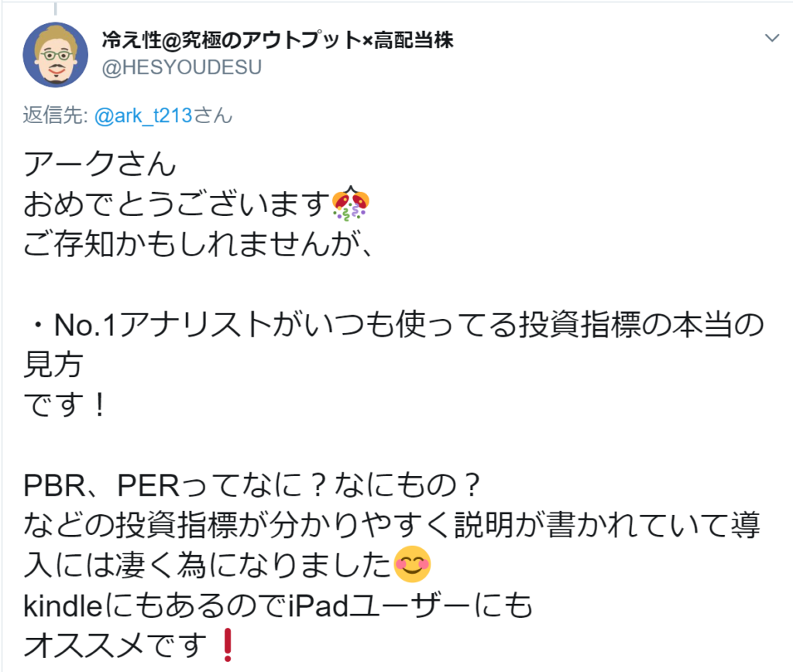Click the です！ text line
793x672 pixels.
pyautogui.click(x=65, y=404)
